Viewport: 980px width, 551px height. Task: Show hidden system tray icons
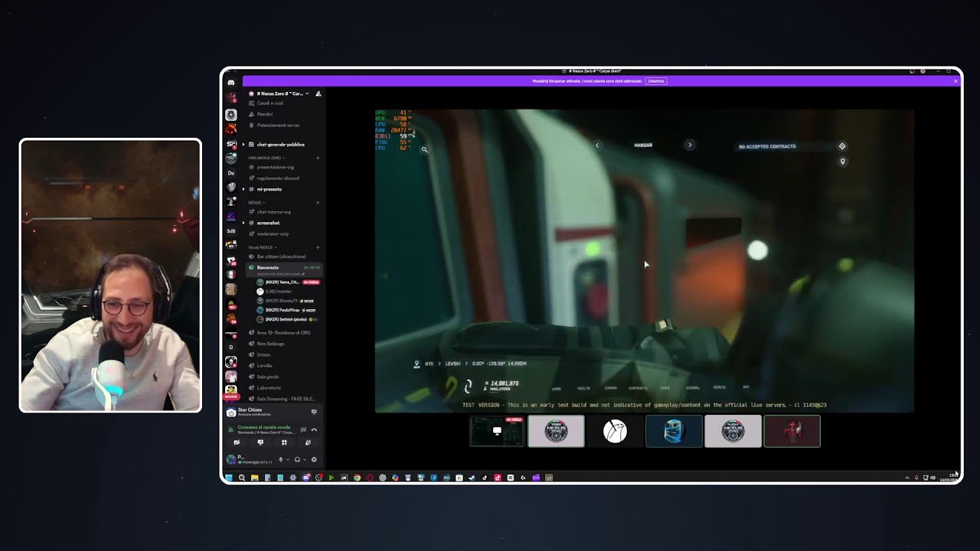(907, 478)
